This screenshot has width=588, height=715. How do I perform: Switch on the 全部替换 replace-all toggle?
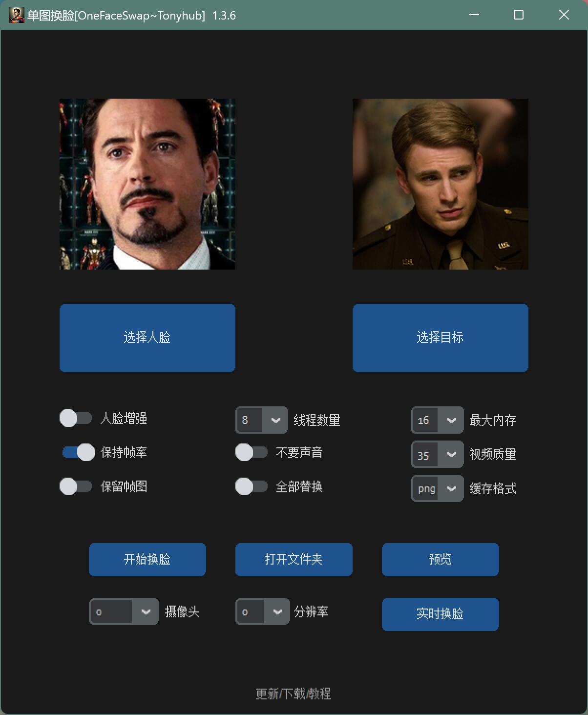click(x=252, y=486)
